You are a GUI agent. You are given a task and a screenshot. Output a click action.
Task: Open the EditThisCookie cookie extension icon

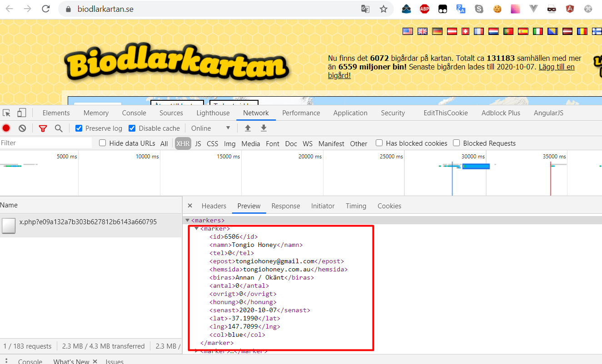(x=498, y=9)
